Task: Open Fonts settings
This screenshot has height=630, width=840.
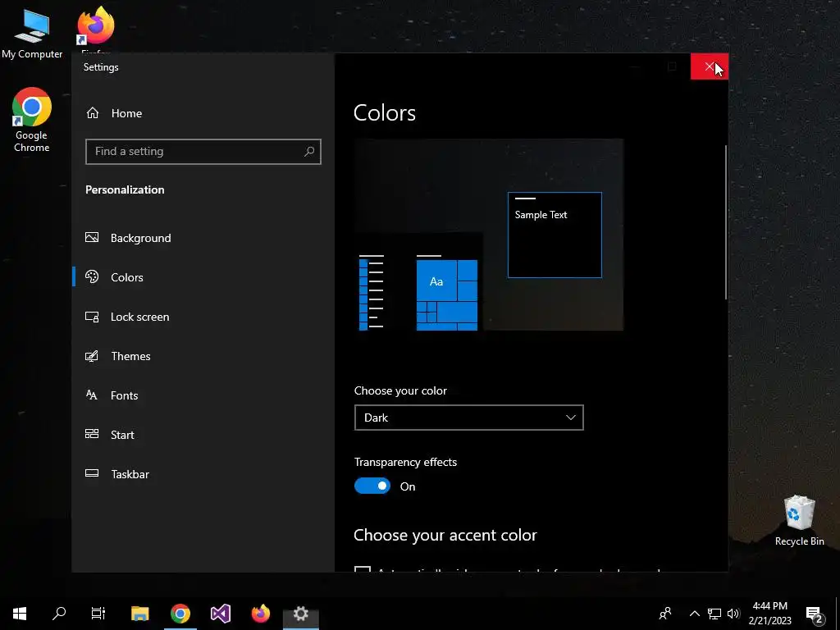Action: 124,395
